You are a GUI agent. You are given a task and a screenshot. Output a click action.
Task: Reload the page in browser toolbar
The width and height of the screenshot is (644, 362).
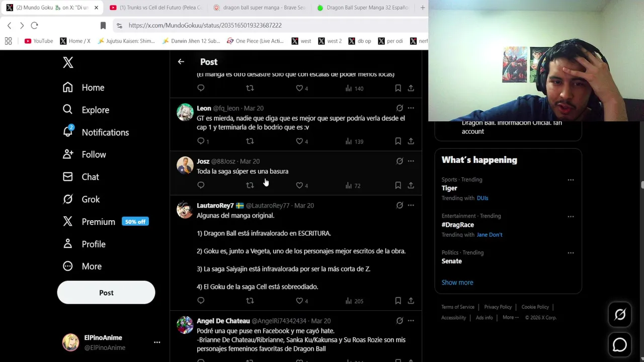click(34, 25)
